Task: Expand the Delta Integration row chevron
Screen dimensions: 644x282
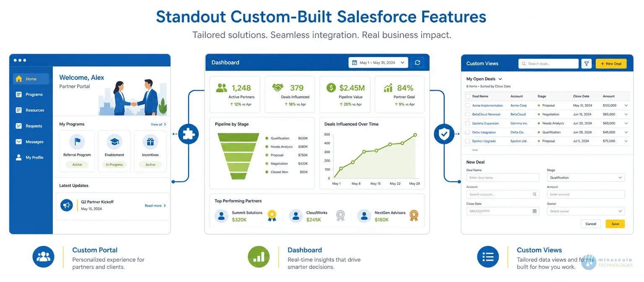Action: click(x=626, y=132)
